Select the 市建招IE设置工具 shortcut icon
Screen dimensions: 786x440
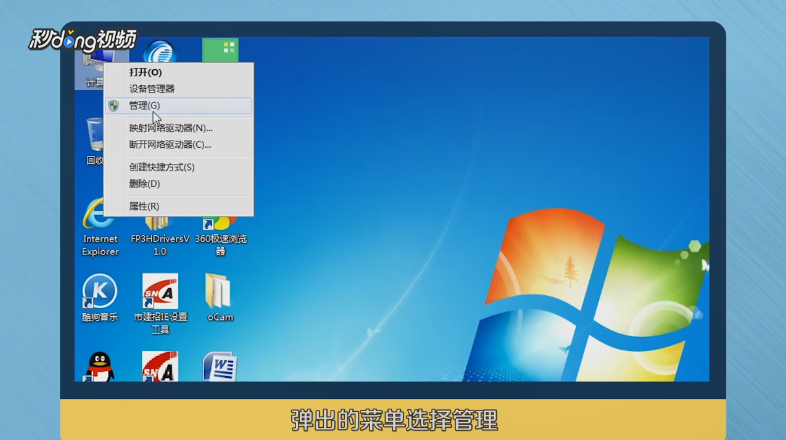click(160, 304)
